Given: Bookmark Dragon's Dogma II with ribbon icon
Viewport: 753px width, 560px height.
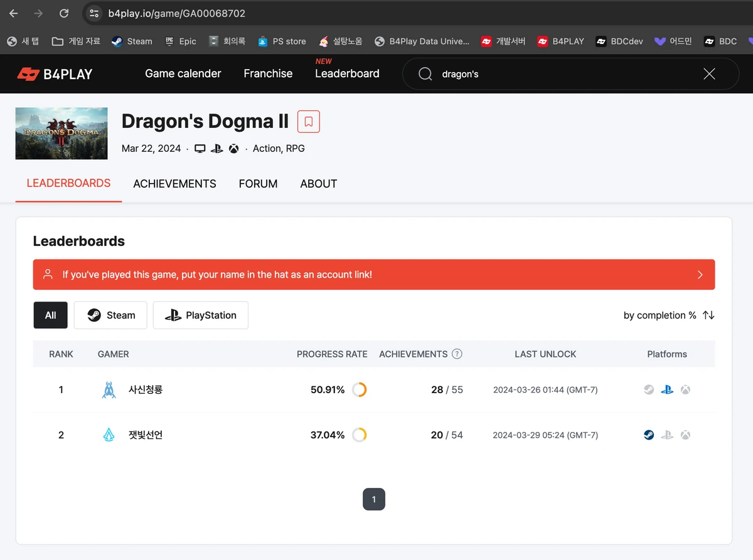Looking at the screenshot, I should [x=309, y=122].
